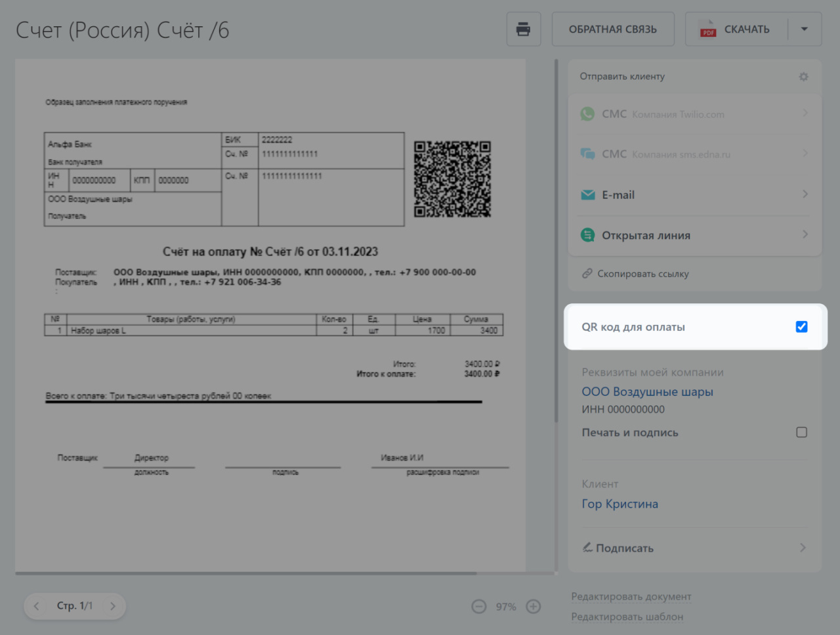840x635 pixels.
Task: Expand the download format dropdown arrow
Action: pyautogui.click(x=805, y=29)
